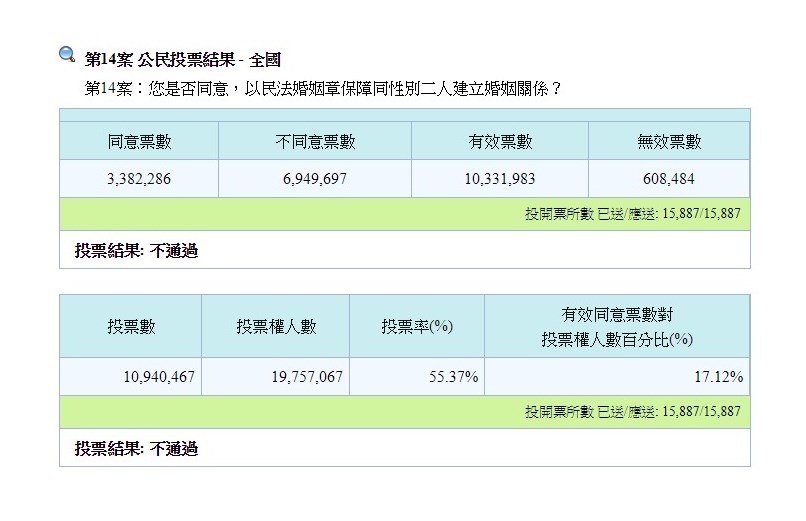This screenshot has height=521, width=806.
Task: Select the value 6,949,697
Action: [x=315, y=179]
